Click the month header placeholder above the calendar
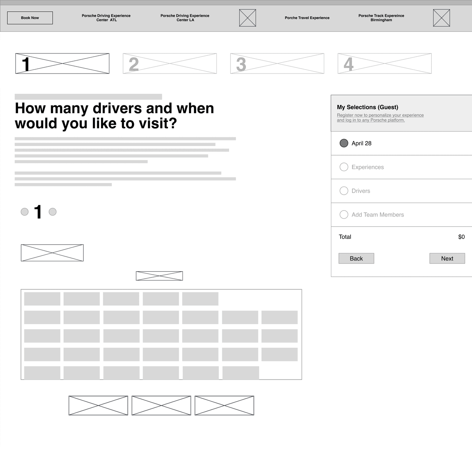 (159, 276)
